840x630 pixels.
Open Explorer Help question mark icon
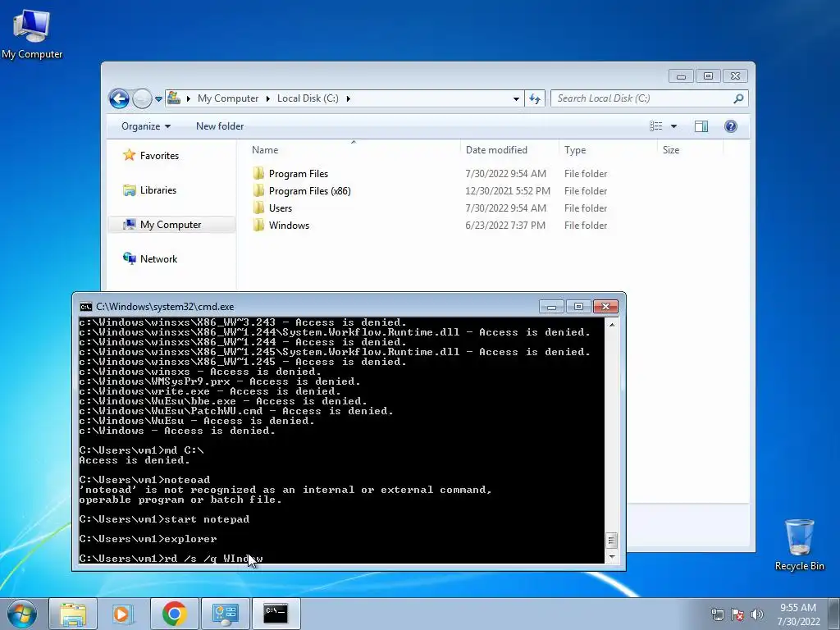pos(731,126)
